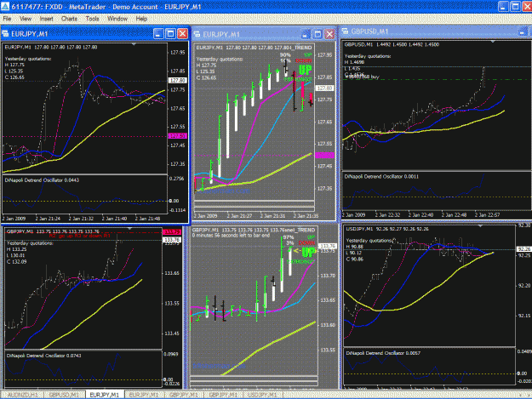
Task: Click the '2 Jan 21:24' time label in EURJPY chart
Action: point(48,219)
